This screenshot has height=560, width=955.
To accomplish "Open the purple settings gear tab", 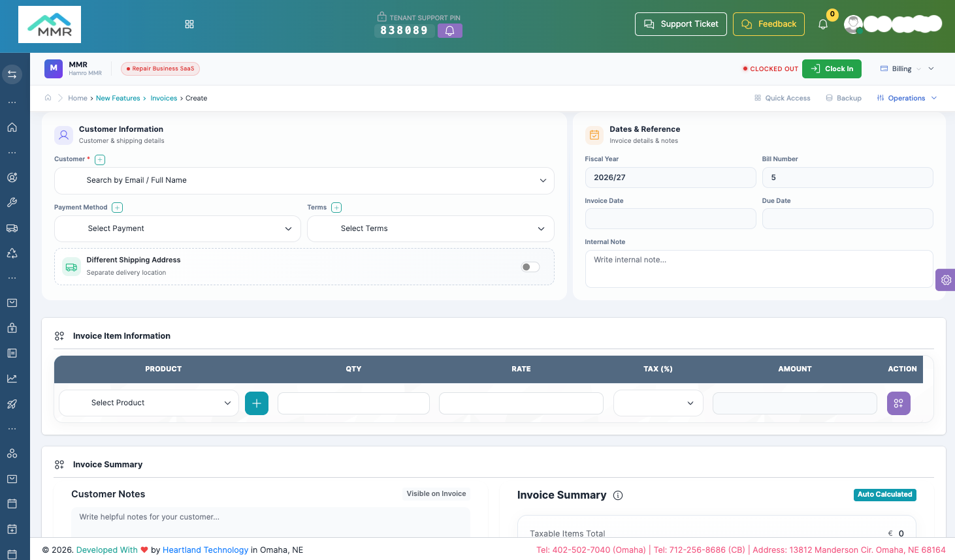I will [946, 280].
